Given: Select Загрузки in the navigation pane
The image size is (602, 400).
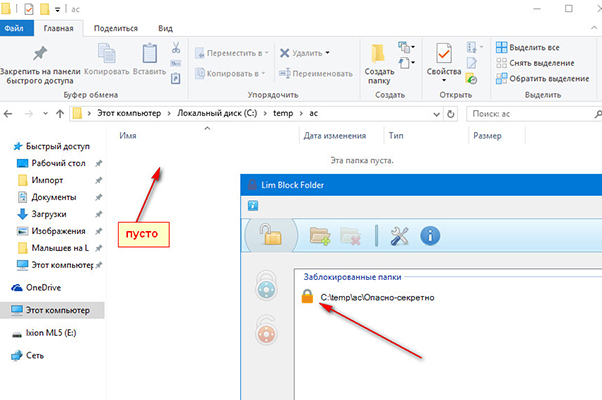Looking at the screenshot, I should point(48,214).
